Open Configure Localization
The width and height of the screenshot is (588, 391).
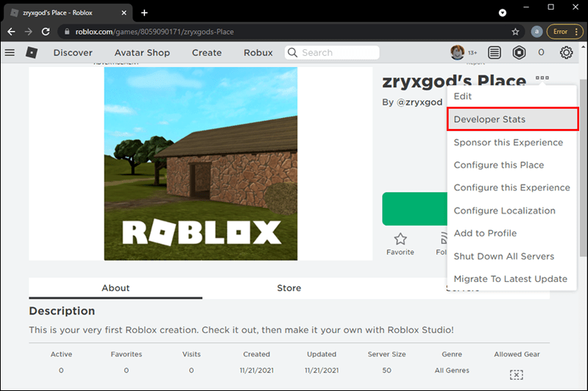click(x=512, y=211)
